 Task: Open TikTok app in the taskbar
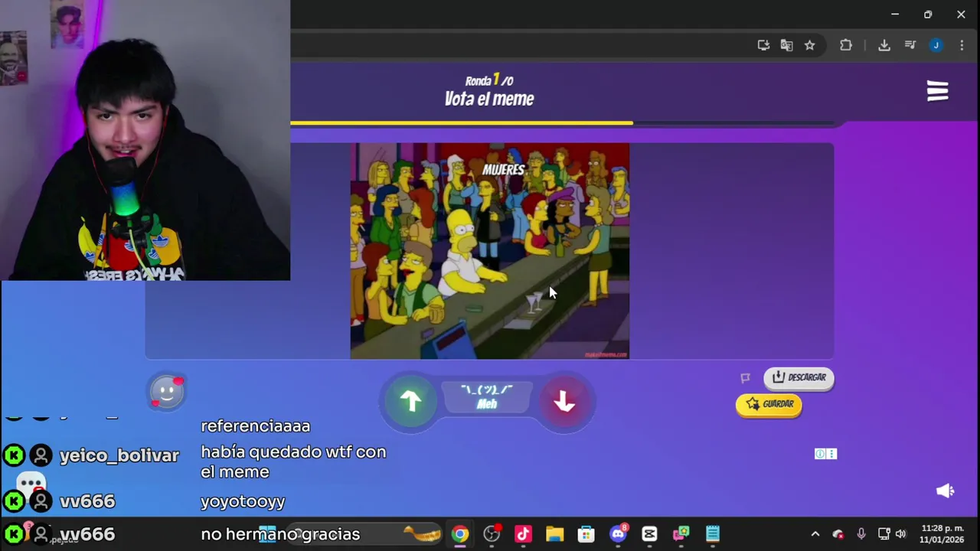tap(523, 534)
